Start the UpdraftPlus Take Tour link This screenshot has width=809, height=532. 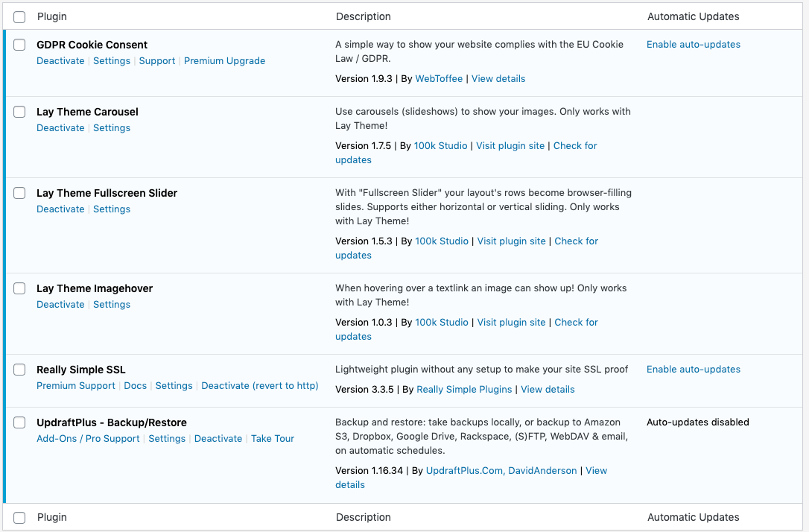click(272, 439)
